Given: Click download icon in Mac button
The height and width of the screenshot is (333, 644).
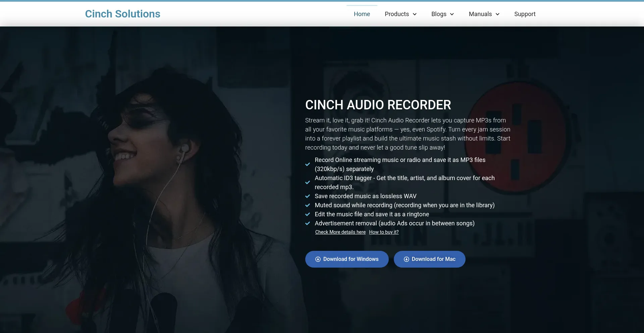Looking at the screenshot, I should tap(406, 259).
